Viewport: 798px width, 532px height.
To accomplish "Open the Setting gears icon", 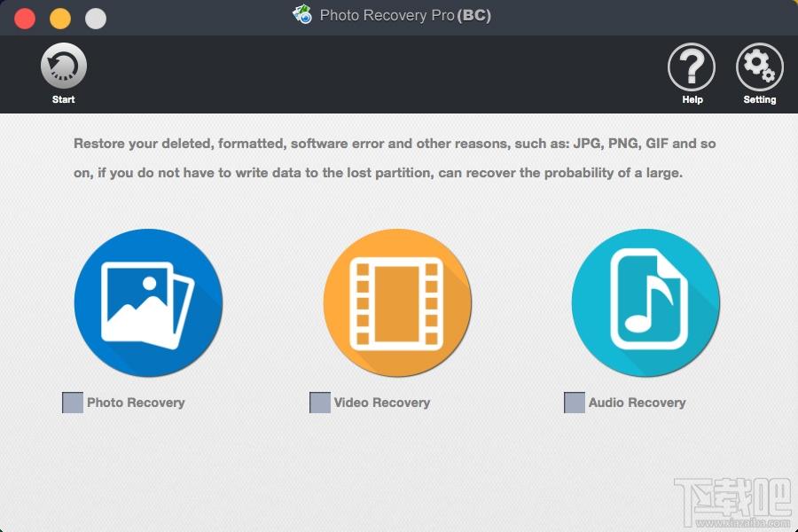I will pos(759,67).
